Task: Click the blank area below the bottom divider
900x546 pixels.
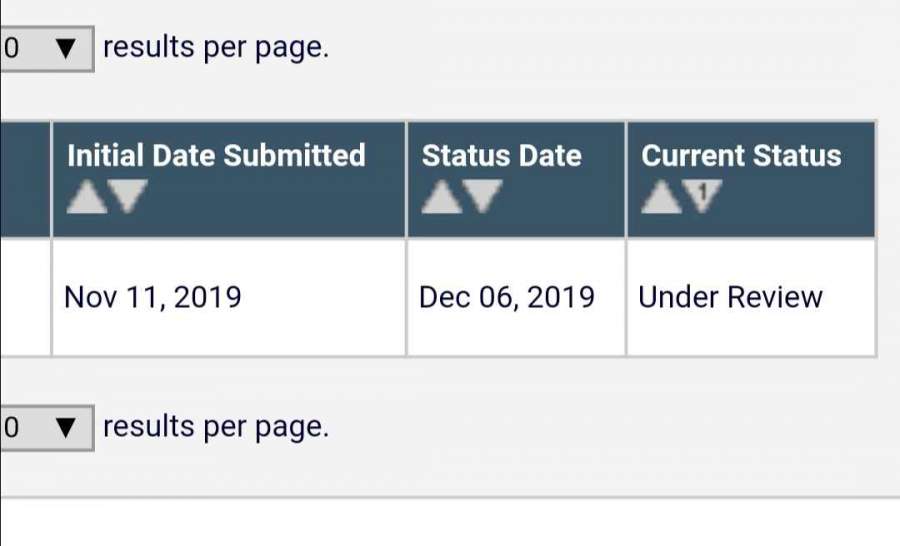Action: tap(450, 522)
